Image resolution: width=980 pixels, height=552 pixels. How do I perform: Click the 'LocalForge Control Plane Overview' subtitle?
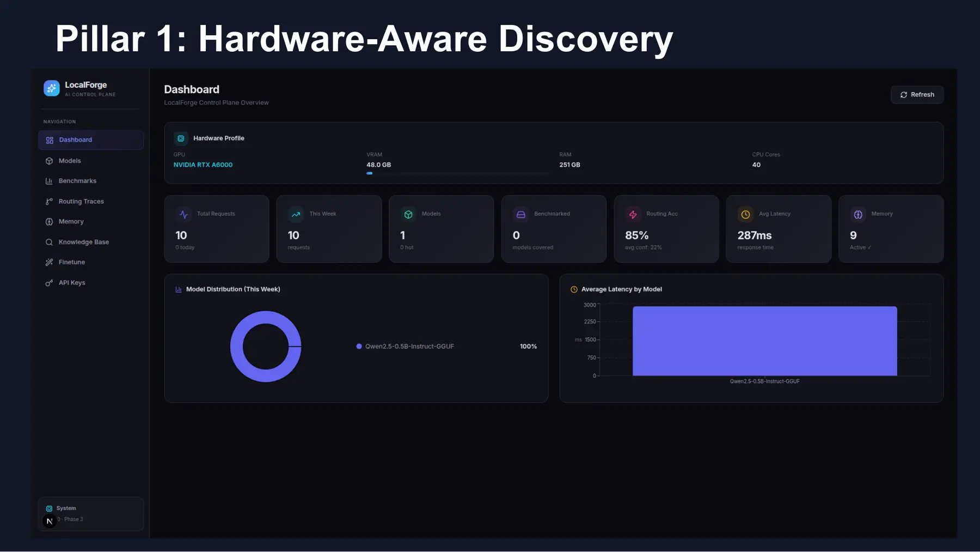[x=216, y=102]
